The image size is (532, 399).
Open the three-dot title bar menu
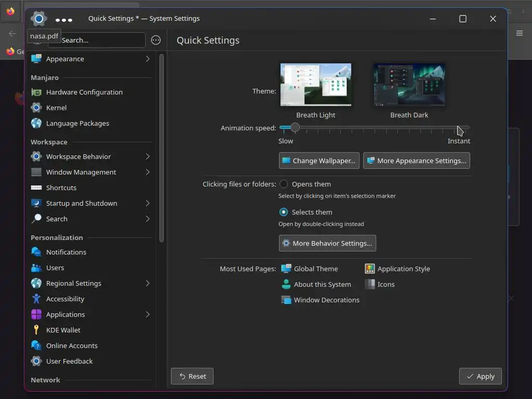tap(64, 20)
